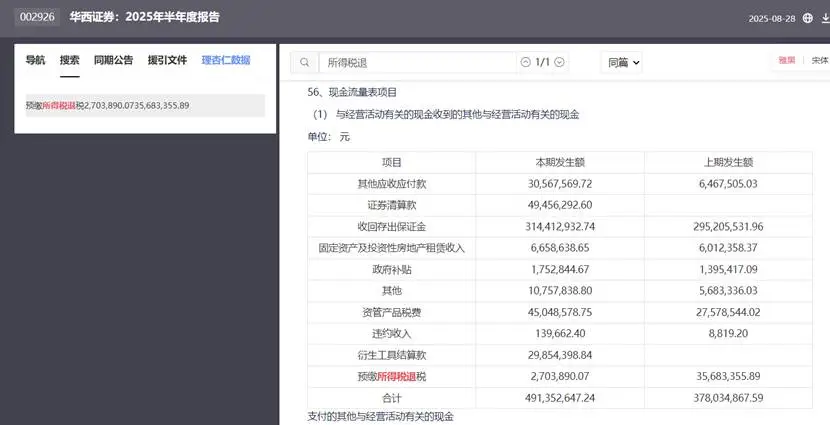830x425 pixels.
Task: Click the search magnifier icon
Action: [304, 62]
